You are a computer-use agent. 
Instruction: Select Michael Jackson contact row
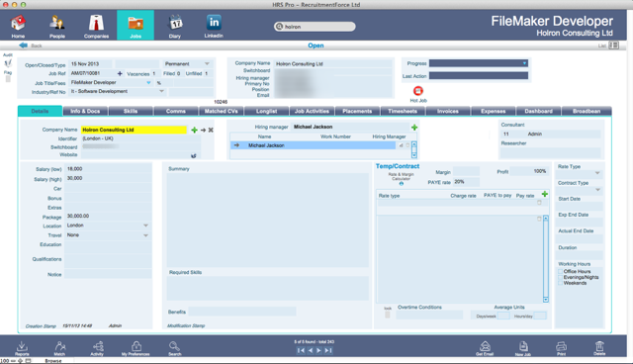click(313, 145)
